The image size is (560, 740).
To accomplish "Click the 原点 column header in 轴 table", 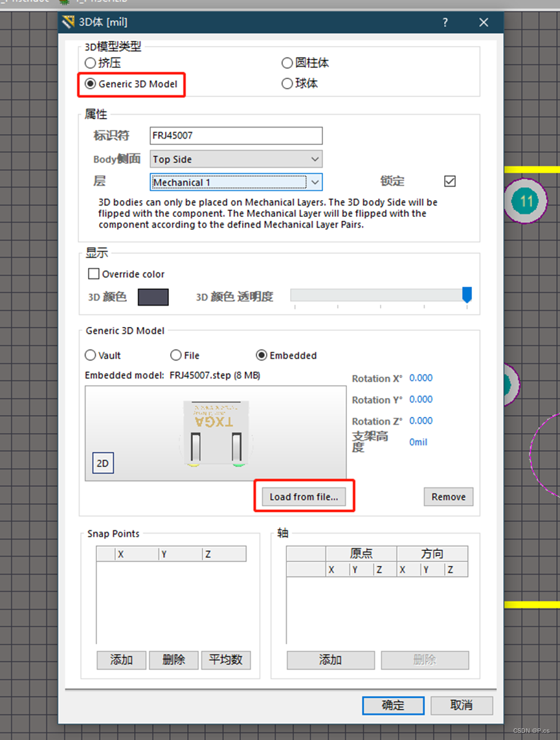I will pyautogui.click(x=361, y=554).
